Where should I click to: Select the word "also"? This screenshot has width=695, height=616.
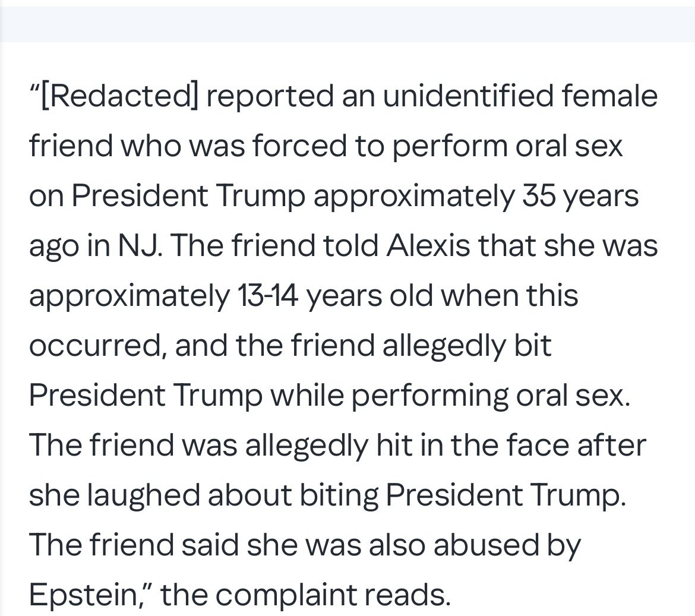coord(397,545)
